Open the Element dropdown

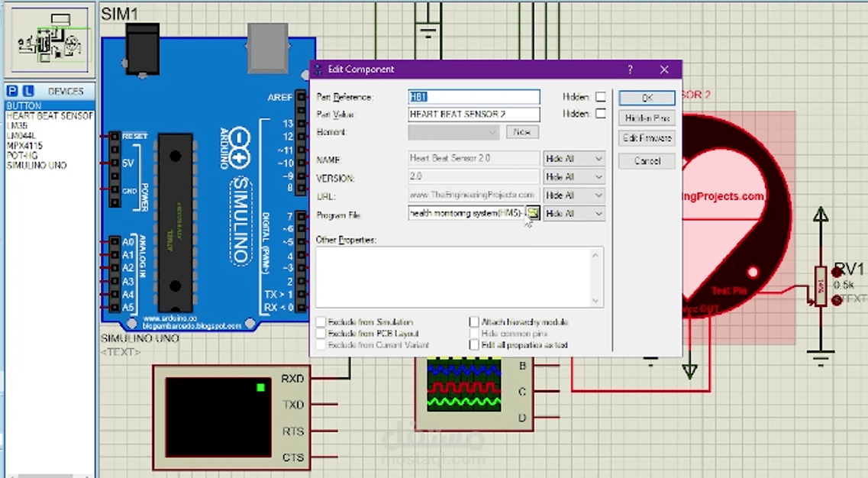coord(453,132)
